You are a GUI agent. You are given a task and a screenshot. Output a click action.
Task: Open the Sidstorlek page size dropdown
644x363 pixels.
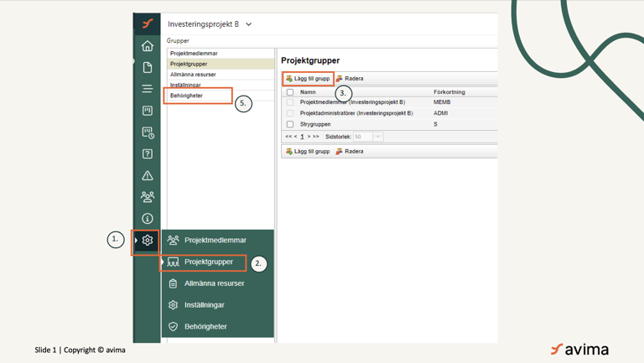(377, 137)
